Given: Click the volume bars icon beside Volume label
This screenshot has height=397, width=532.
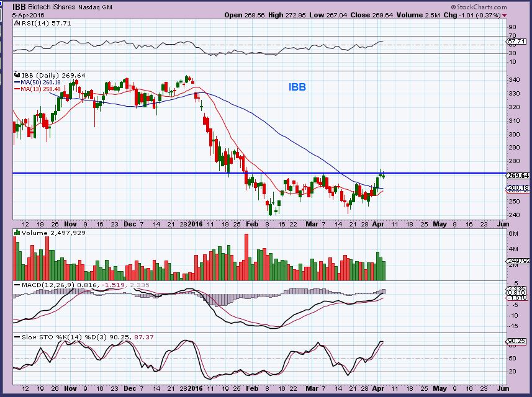Looking at the screenshot, I should [x=17, y=233].
